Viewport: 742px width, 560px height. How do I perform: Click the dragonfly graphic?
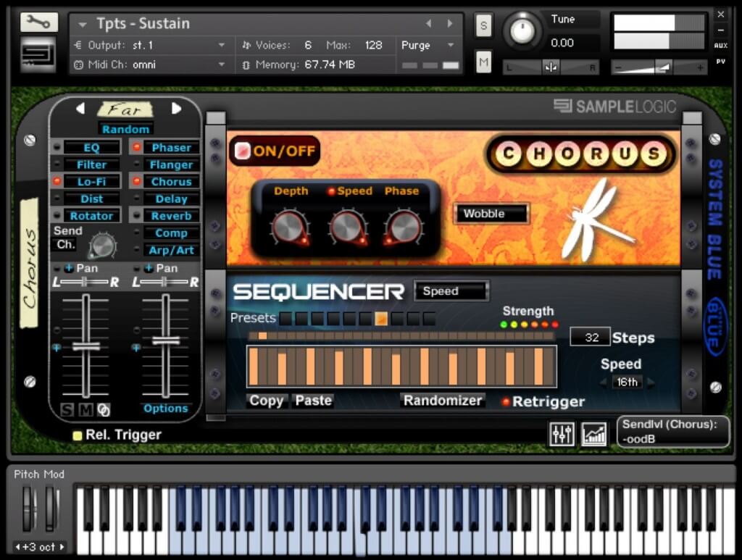[x=598, y=220]
